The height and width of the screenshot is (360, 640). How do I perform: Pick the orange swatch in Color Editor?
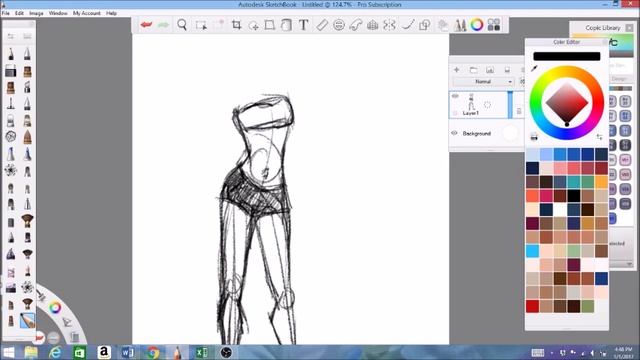pos(601,182)
